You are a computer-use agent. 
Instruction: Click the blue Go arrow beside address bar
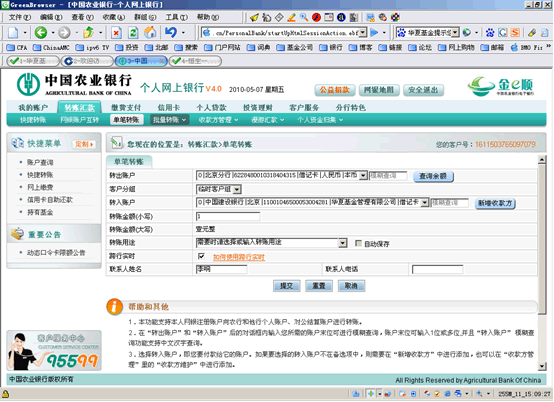(374, 33)
